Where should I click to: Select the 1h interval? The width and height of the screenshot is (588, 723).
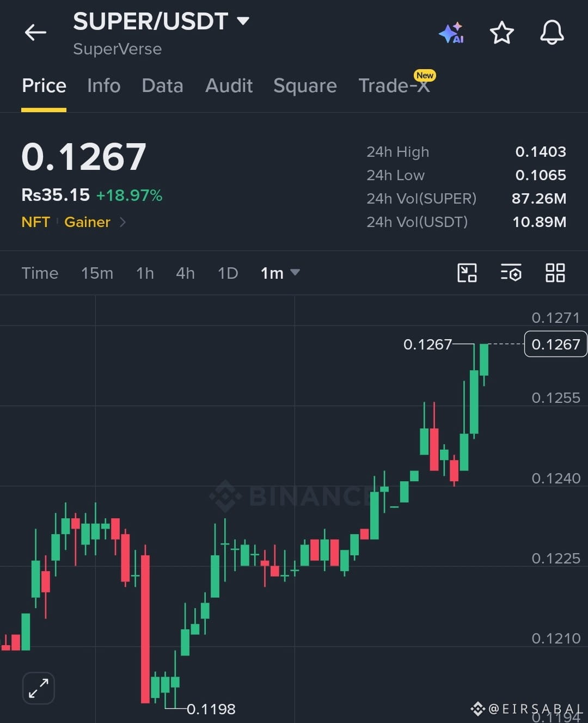pos(145,273)
